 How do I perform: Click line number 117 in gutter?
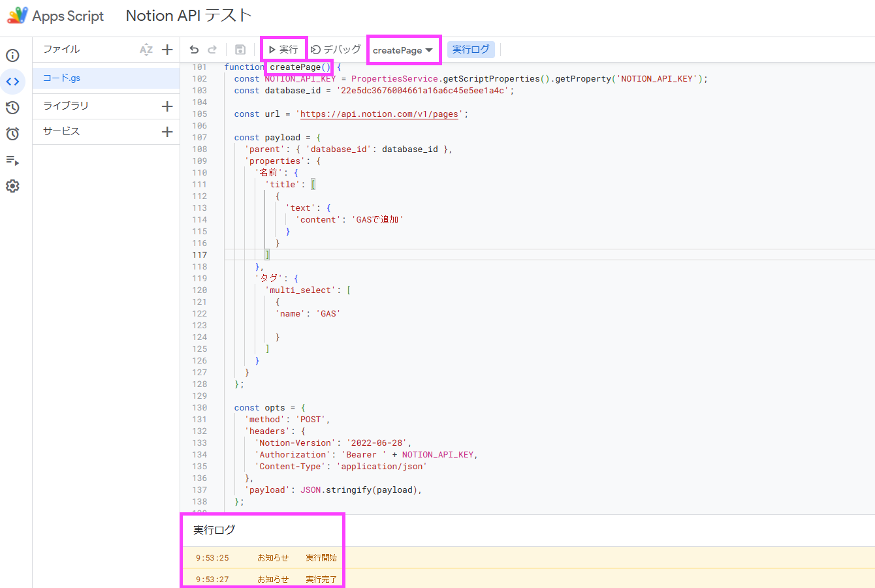pyautogui.click(x=200, y=255)
